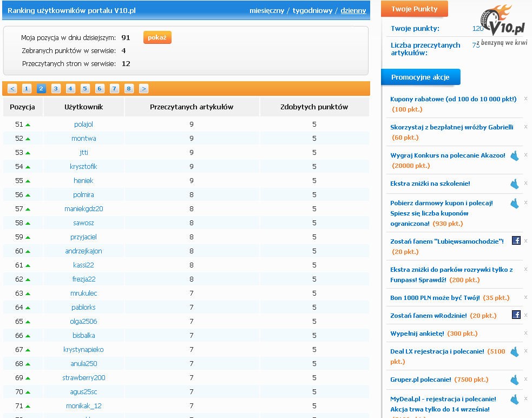Click thumbs-up icon beside Wygraj Konkurs Akazoo
This screenshot has width=532, height=418.
click(514, 156)
